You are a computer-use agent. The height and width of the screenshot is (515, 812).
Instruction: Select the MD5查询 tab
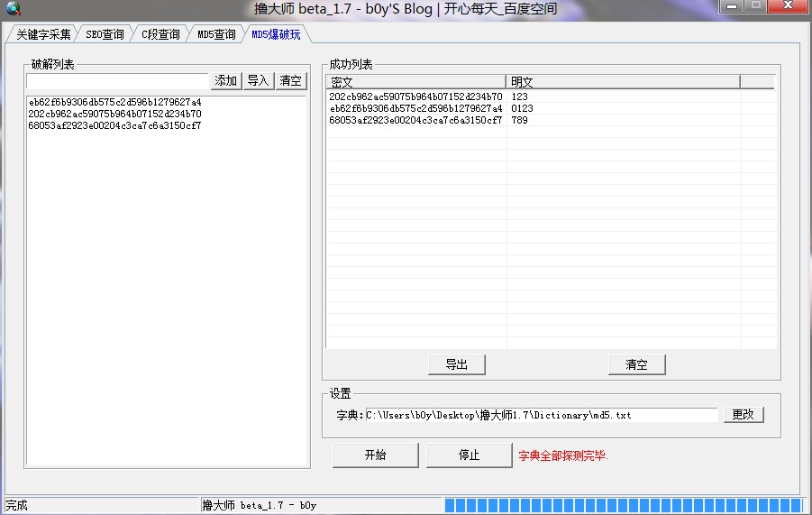(216, 34)
